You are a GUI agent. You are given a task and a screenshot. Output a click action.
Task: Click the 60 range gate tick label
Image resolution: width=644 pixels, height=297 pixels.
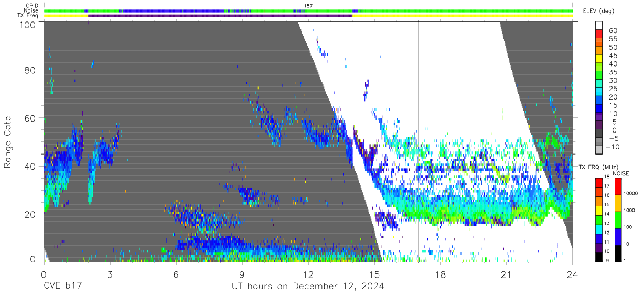click(30, 118)
